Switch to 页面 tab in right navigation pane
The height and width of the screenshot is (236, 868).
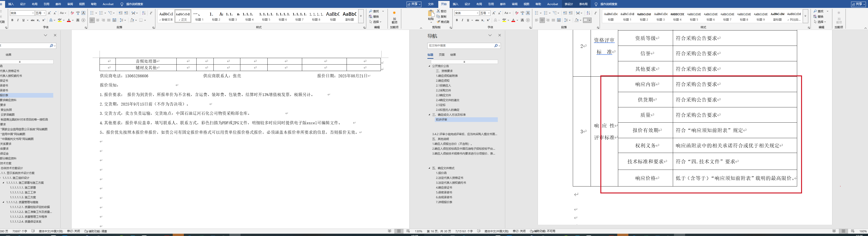(x=442, y=55)
